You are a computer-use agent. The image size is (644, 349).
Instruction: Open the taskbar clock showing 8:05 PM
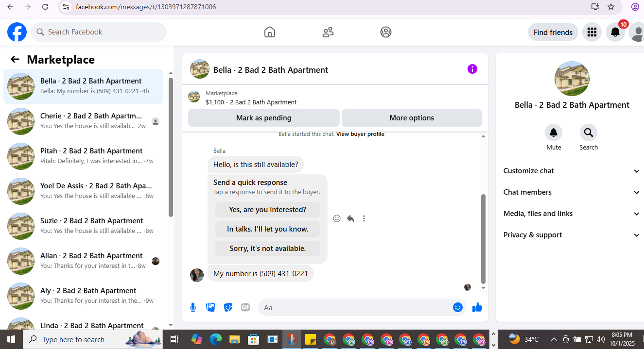[623, 339]
